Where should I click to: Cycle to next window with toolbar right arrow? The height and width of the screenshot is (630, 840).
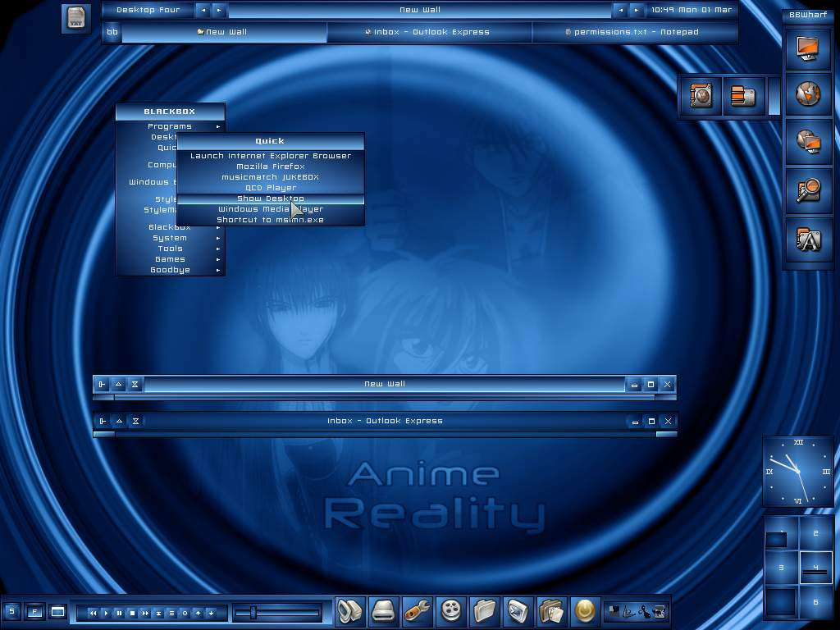[637, 10]
